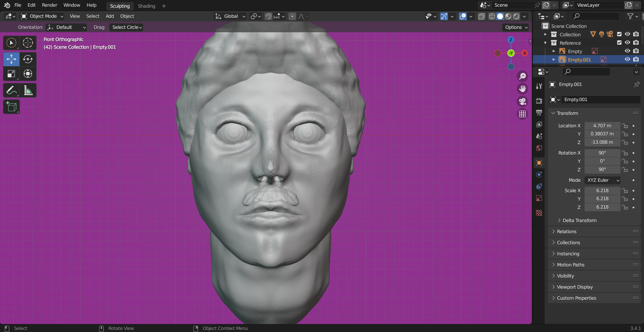Uncheck Collection exclude-from-view-layer checkbox
644x332 pixels.
(619, 34)
